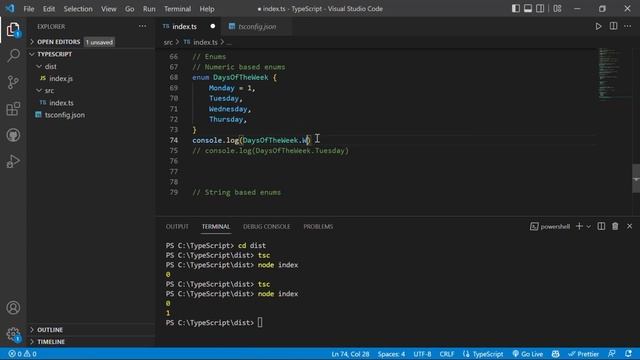Open the Accounts menu icon
640x360 pixels.
click(x=13, y=307)
